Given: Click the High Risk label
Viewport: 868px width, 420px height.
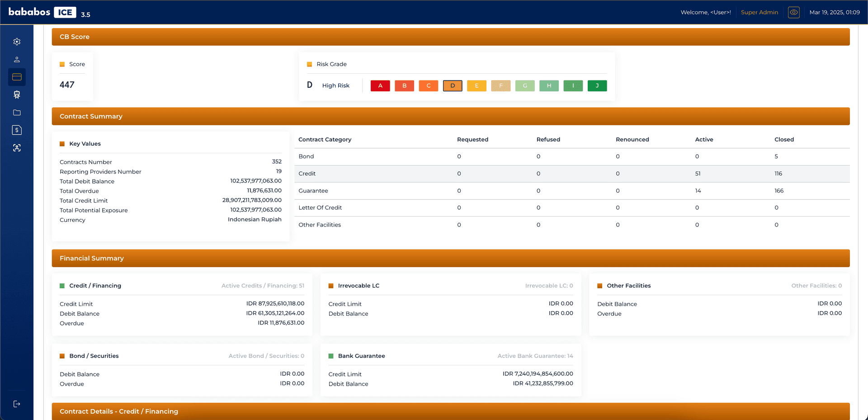Looking at the screenshot, I should click(336, 85).
